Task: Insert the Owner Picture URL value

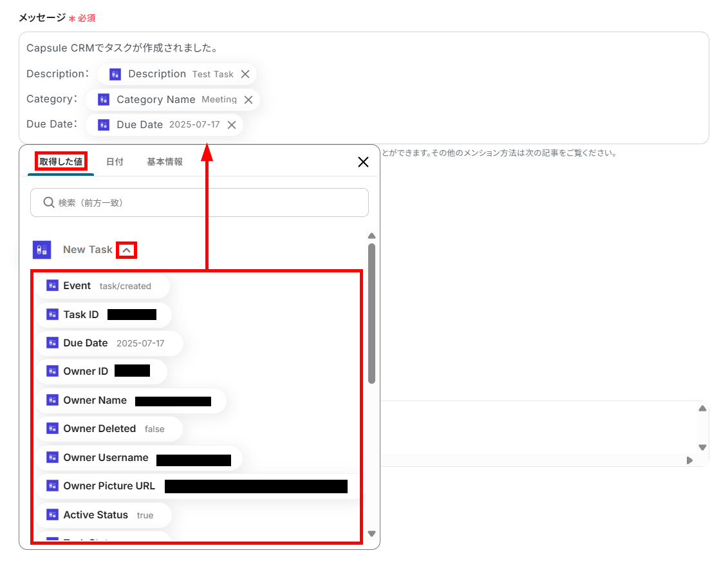Action: coord(200,486)
